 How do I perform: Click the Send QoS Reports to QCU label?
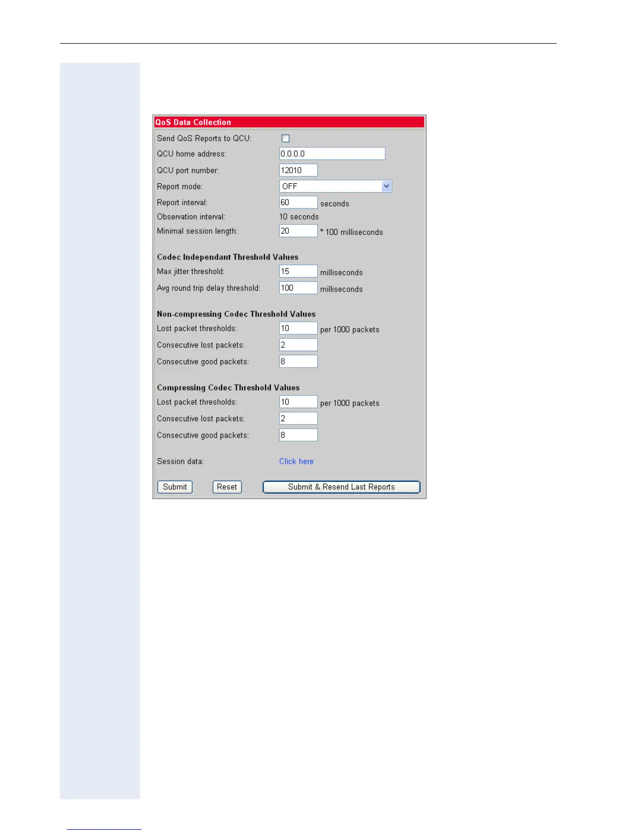204,138
